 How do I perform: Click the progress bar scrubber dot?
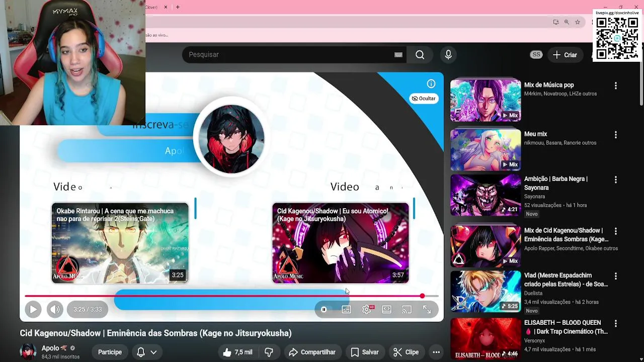[422, 296]
